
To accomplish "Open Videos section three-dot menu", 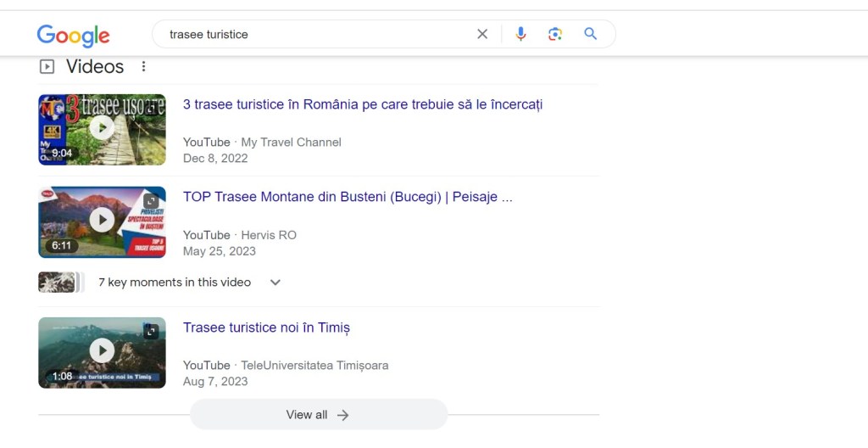I will [143, 66].
